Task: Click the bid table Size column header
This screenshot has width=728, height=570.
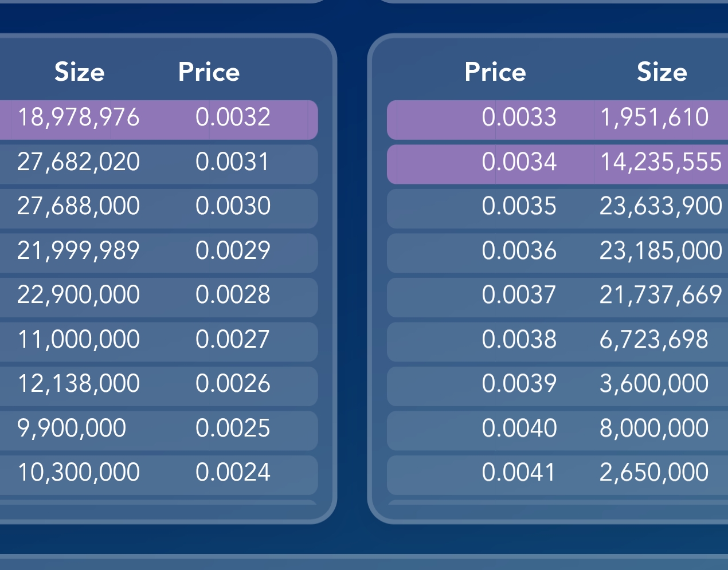Action: [80, 72]
